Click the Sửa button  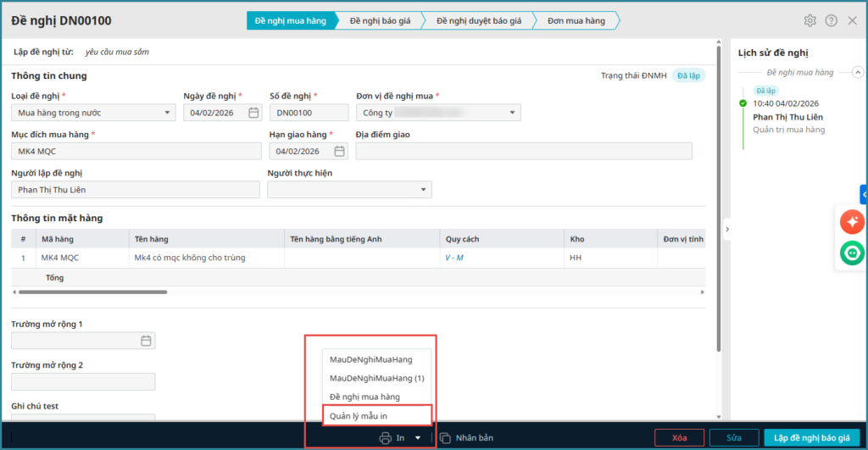(x=734, y=438)
